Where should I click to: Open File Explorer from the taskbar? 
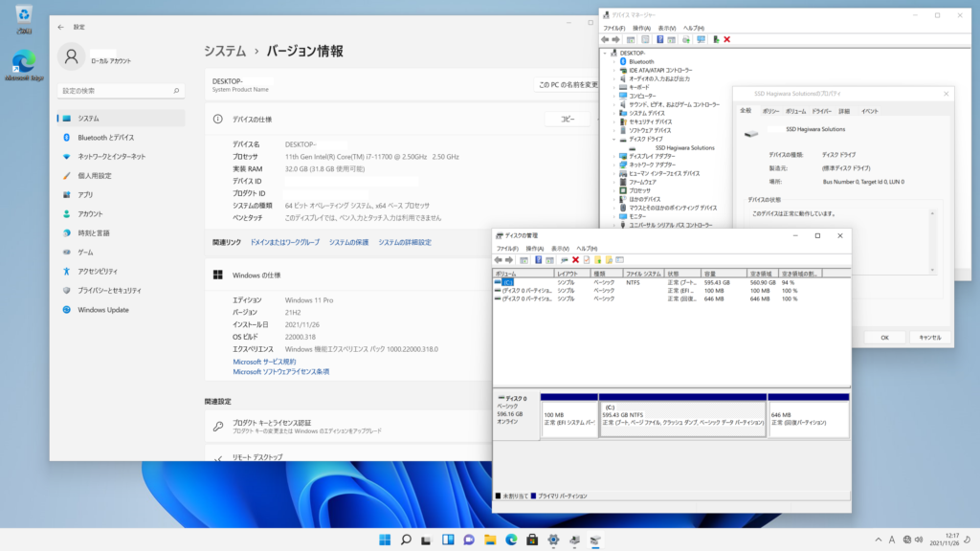[490, 540]
